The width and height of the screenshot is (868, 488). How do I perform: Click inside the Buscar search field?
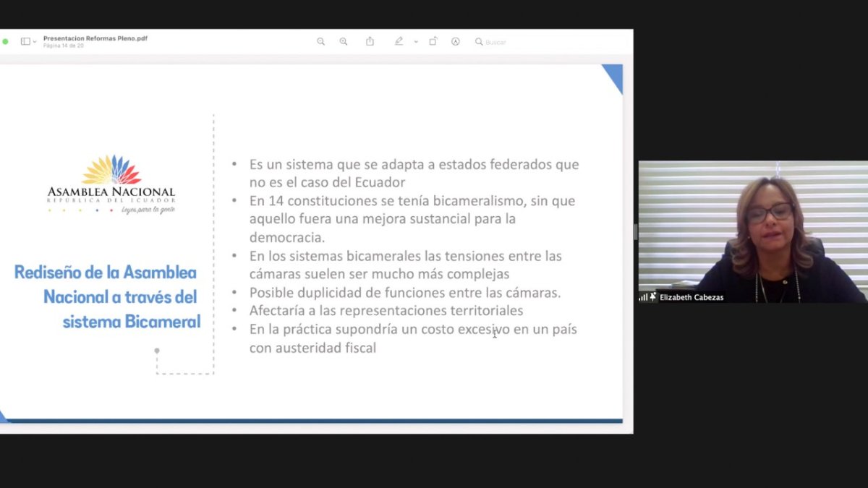tap(499, 41)
